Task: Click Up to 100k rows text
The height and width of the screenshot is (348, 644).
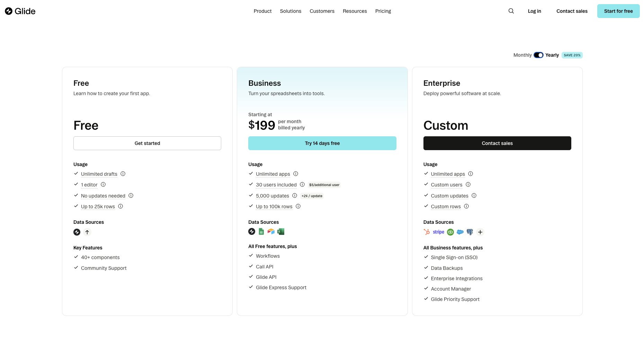Action: (274, 207)
